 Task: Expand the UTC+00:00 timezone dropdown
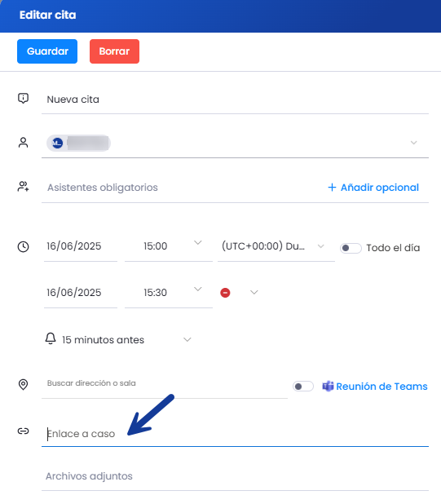320,246
